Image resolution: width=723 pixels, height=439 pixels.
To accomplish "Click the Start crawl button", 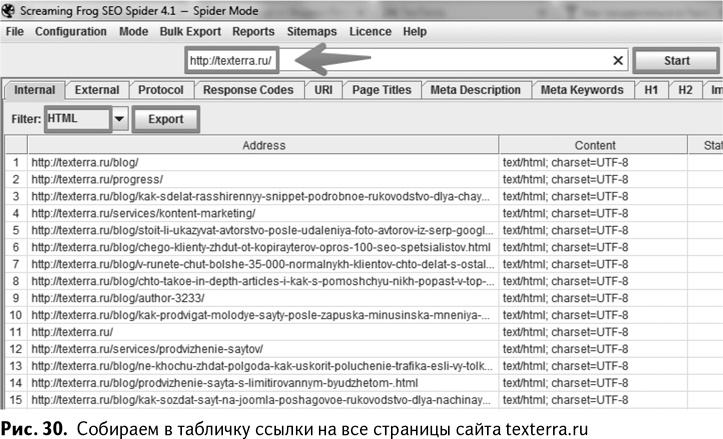I will pyautogui.click(x=676, y=61).
